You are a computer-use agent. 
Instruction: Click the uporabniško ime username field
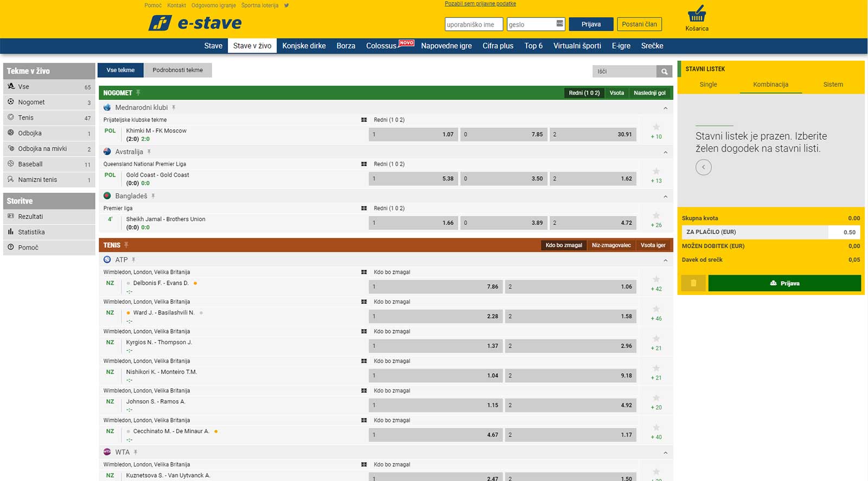474,24
